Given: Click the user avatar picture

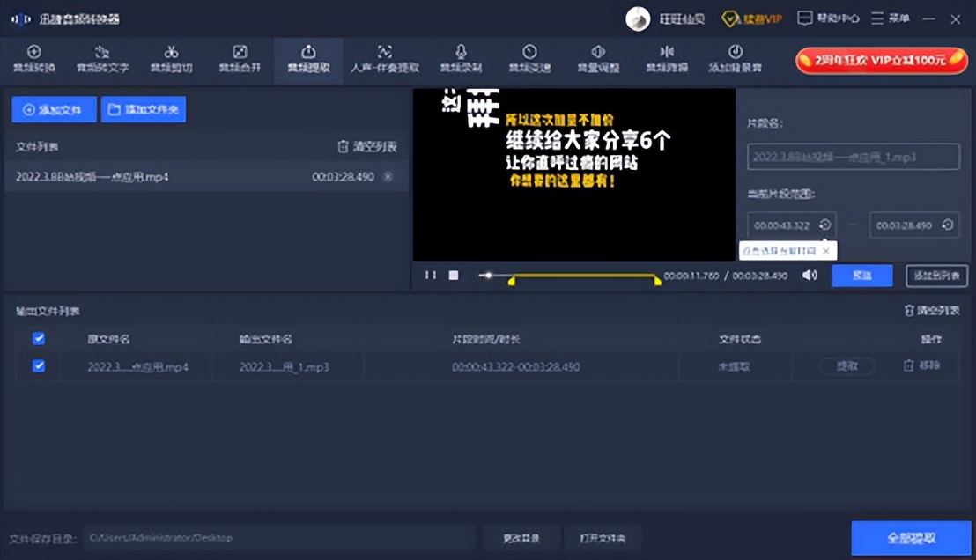Looking at the screenshot, I should (x=638, y=18).
